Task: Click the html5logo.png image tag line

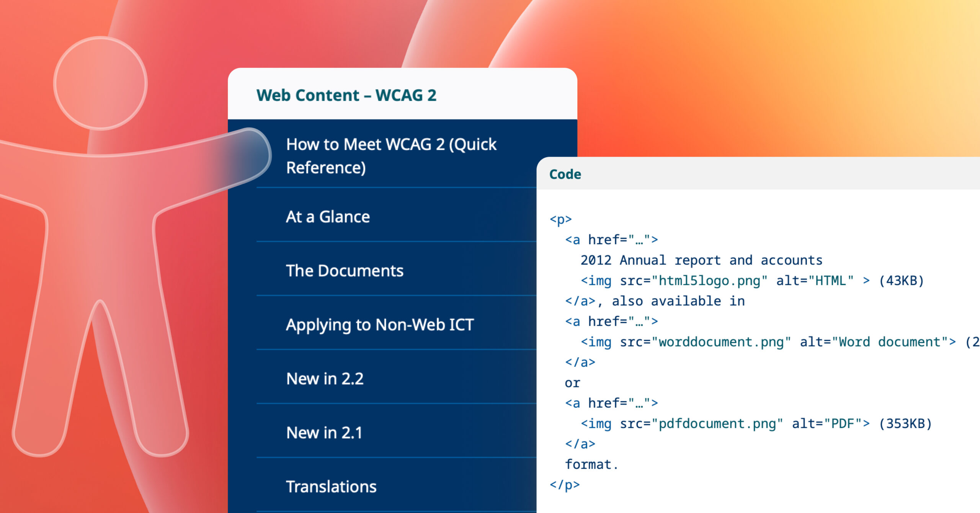Action: 752,281
